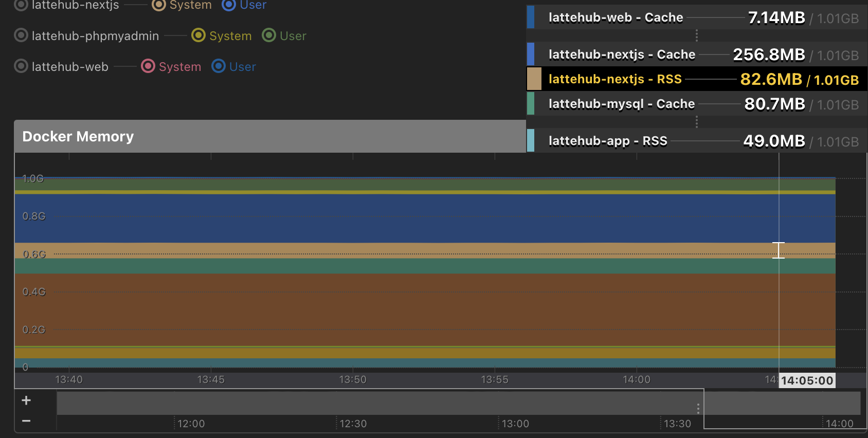Click the 13:00 mark on overview timeline
Image resolution: width=868 pixels, height=438 pixels.
(x=515, y=424)
